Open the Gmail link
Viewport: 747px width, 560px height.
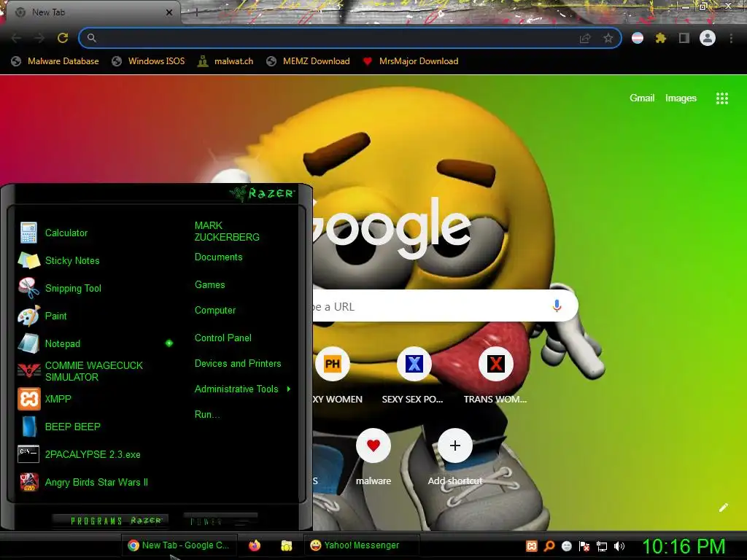(x=642, y=98)
